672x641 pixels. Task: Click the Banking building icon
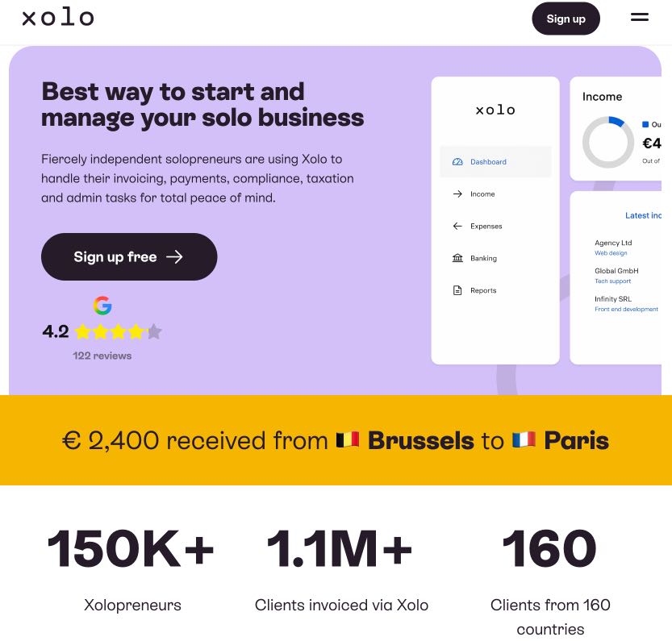457,259
